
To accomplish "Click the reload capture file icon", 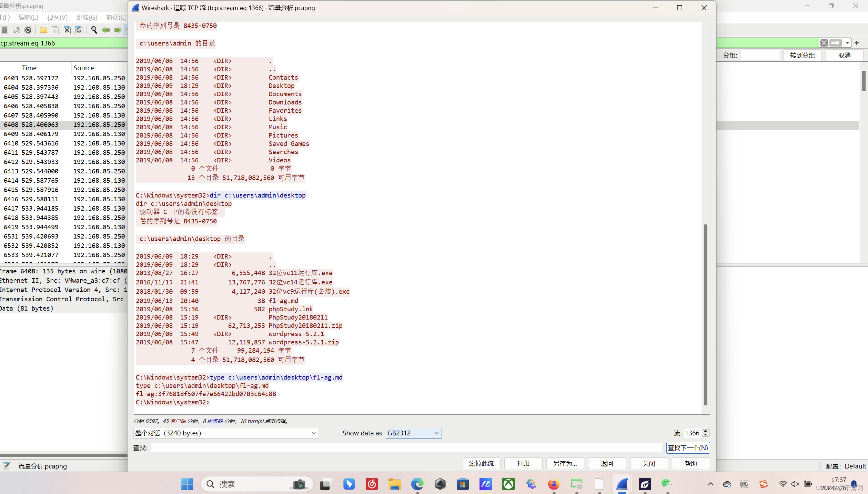I will (79, 30).
